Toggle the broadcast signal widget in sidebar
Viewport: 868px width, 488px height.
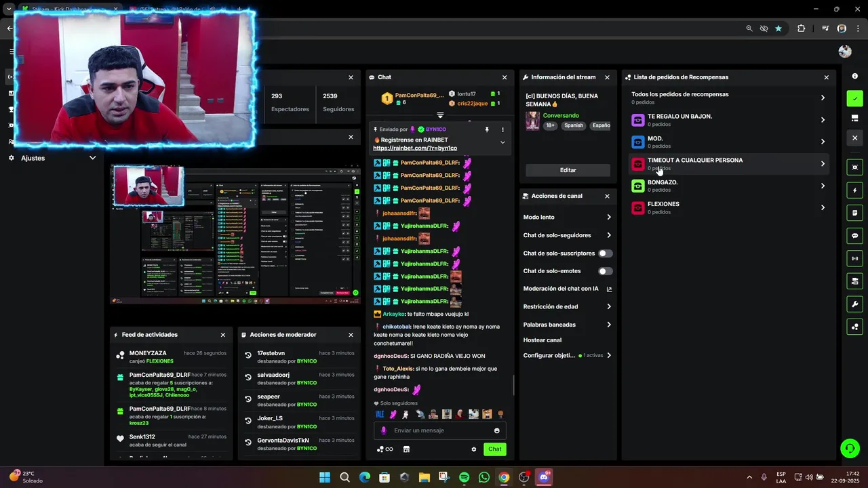coord(854,258)
